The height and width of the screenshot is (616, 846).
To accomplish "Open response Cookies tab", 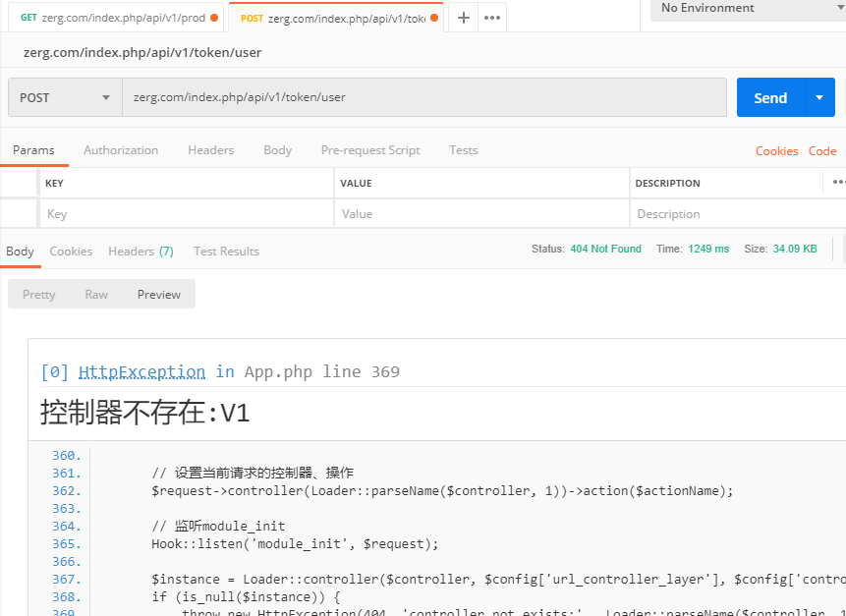I will click(71, 252).
